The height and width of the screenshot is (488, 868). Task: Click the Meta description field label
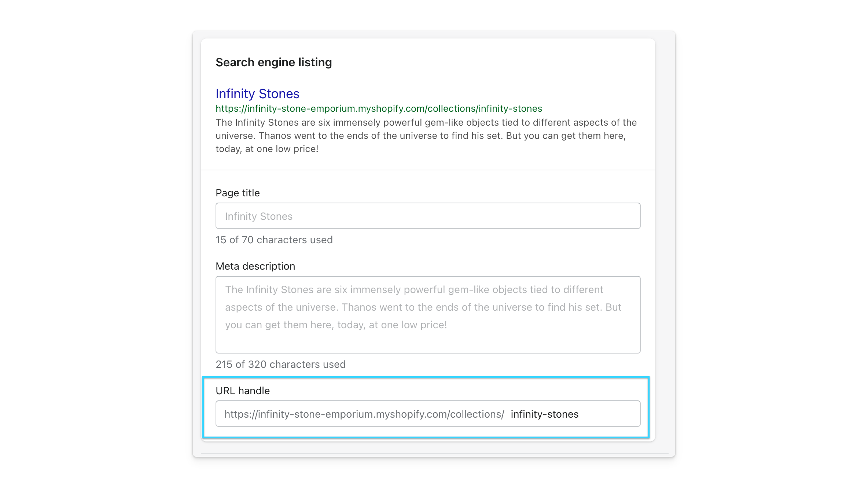click(255, 266)
